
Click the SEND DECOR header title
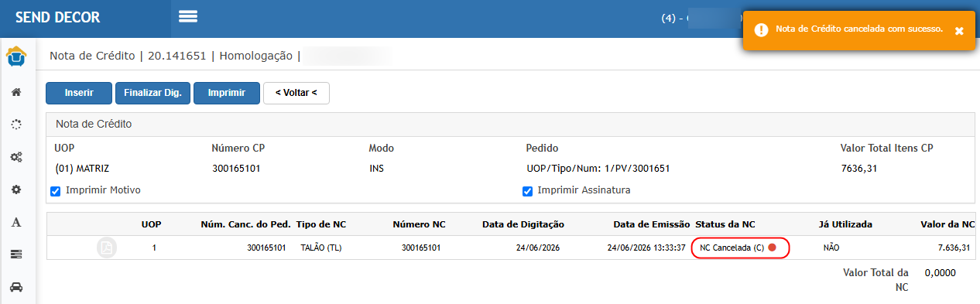pyautogui.click(x=58, y=17)
